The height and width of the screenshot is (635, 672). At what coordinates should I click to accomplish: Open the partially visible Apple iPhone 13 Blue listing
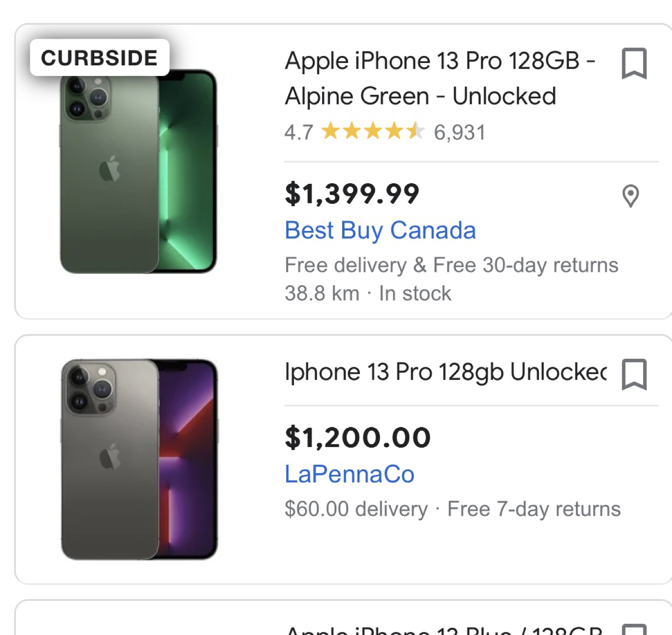pos(344,617)
